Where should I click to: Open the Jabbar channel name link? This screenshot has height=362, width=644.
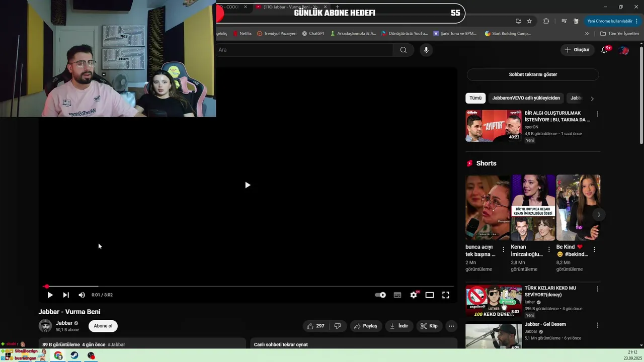(x=64, y=323)
